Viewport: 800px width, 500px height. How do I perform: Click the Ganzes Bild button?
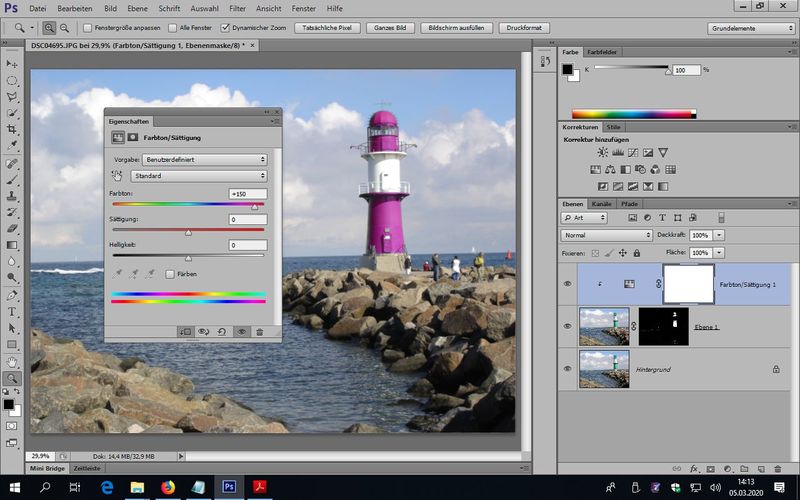tap(390, 28)
